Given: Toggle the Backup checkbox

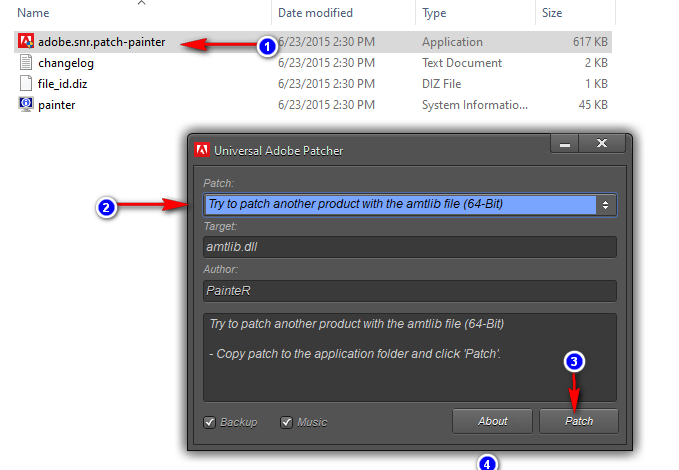Looking at the screenshot, I should tap(210, 422).
